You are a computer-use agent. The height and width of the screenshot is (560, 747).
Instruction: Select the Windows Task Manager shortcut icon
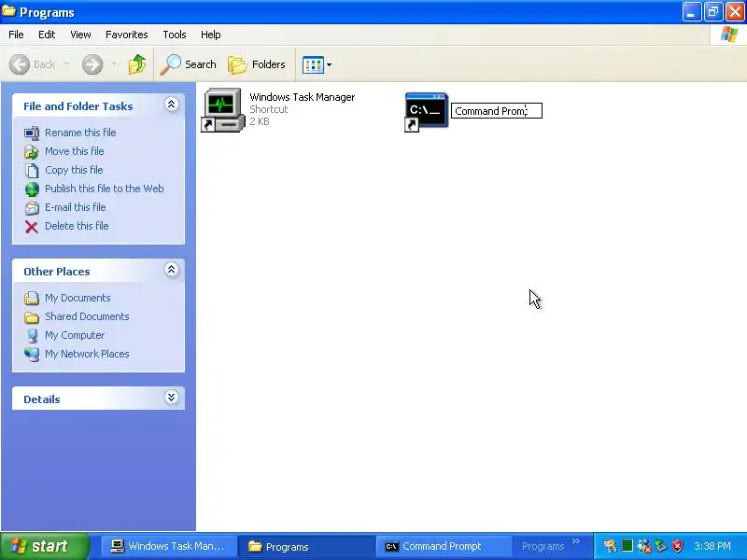pyautogui.click(x=223, y=110)
